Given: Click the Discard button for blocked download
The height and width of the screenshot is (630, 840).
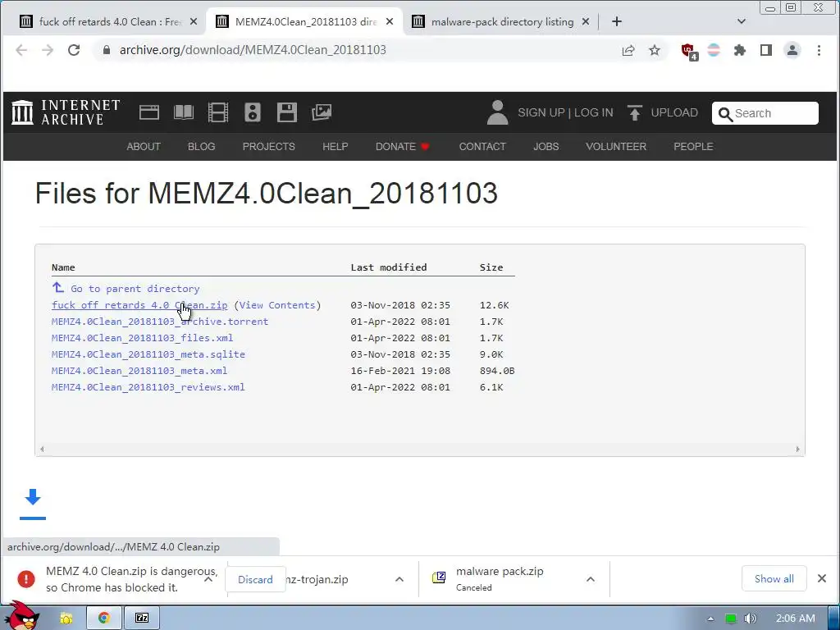Looking at the screenshot, I should [x=255, y=580].
